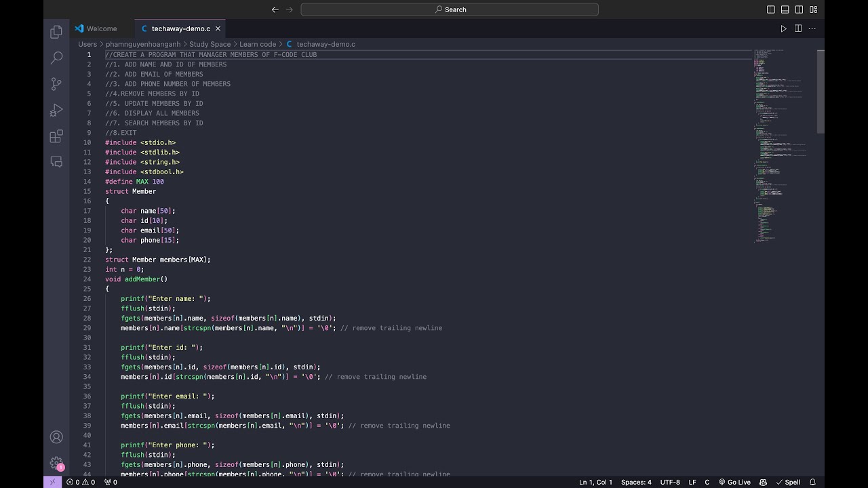Open a remote window from status bar
This screenshot has width=868, height=488.
[52, 482]
